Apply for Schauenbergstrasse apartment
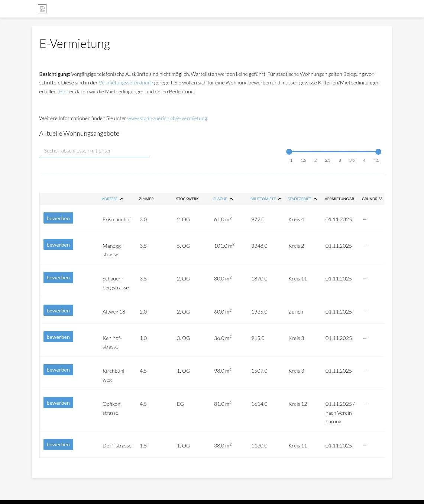The width and height of the screenshot is (424, 504). pyautogui.click(x=58, y=277)
